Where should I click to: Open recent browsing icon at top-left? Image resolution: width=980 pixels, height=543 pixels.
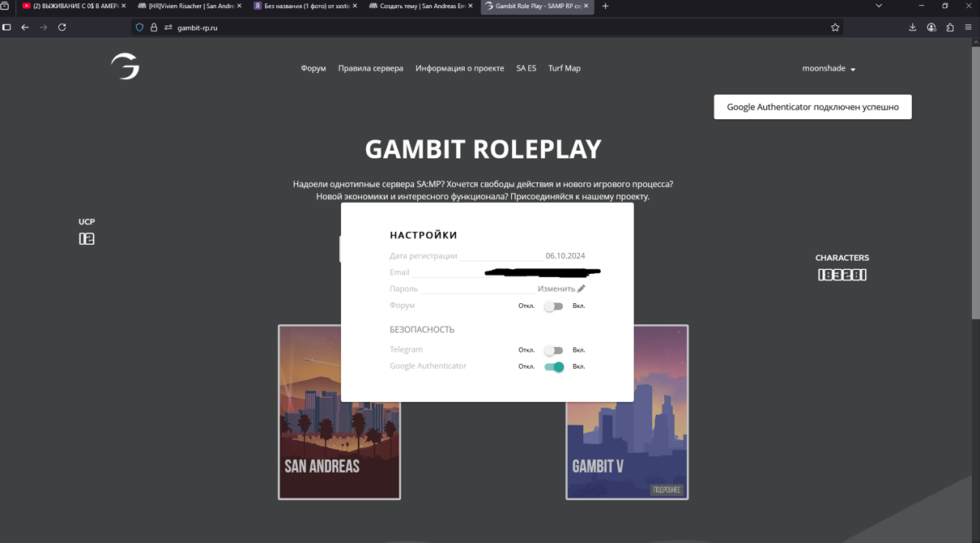(x=5, y=6)
